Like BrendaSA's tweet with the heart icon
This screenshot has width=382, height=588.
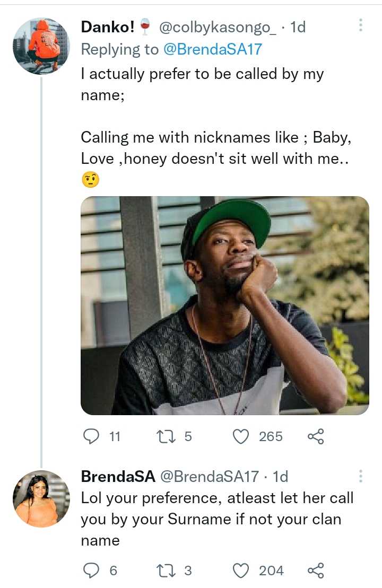tap(241, 571)
